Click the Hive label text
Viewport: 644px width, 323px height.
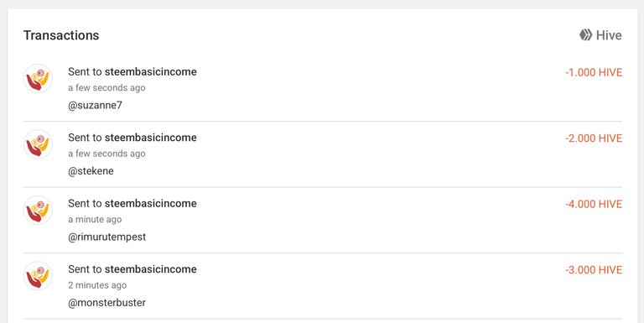click(x=609, y=35)
